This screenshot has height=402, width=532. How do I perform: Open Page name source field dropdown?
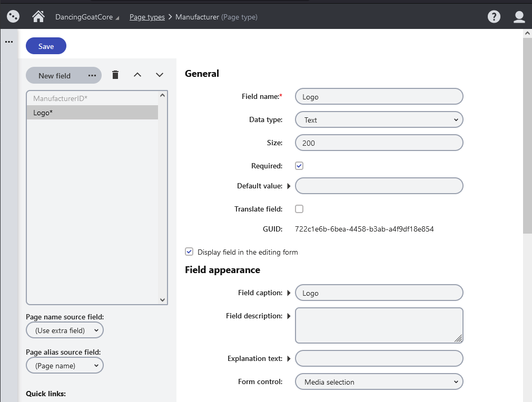pyautogui.click(x=64, y=330)
